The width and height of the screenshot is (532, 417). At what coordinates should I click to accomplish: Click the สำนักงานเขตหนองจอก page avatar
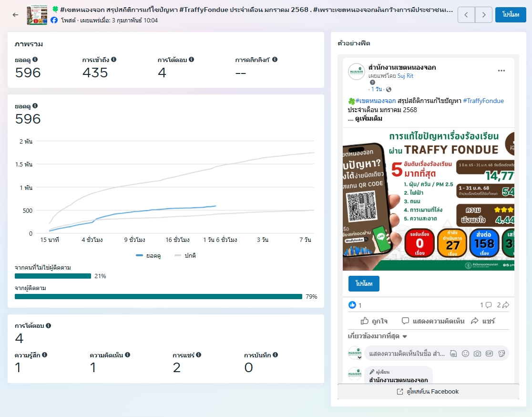(357, 71)
